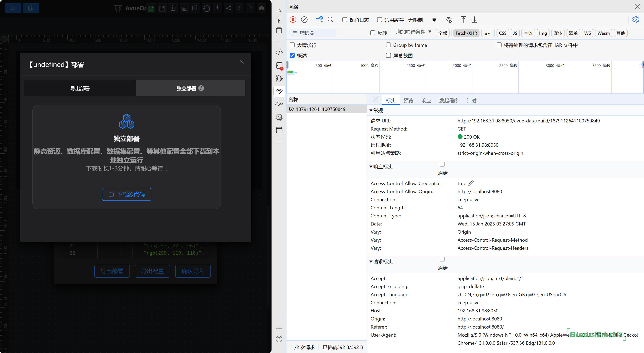This screenshot has width=644, height=353.
Task: Click the blue sliders button in AvueData
Action: [x=13, y=8]
